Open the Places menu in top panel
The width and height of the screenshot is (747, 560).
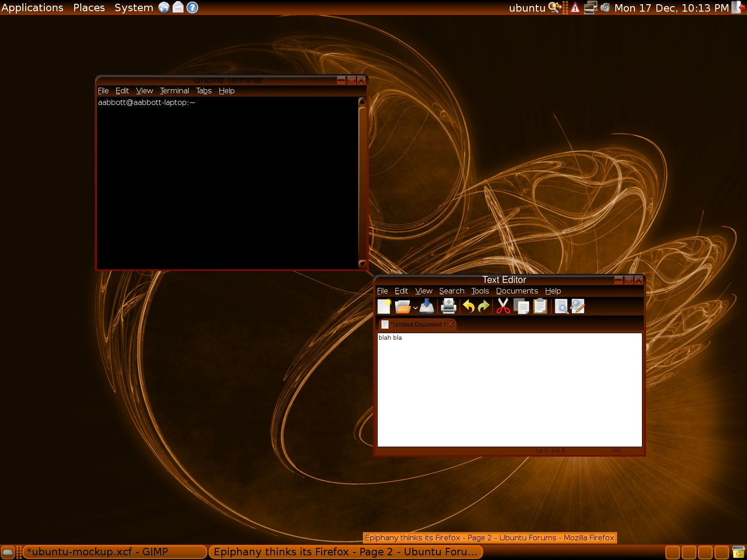89,8
